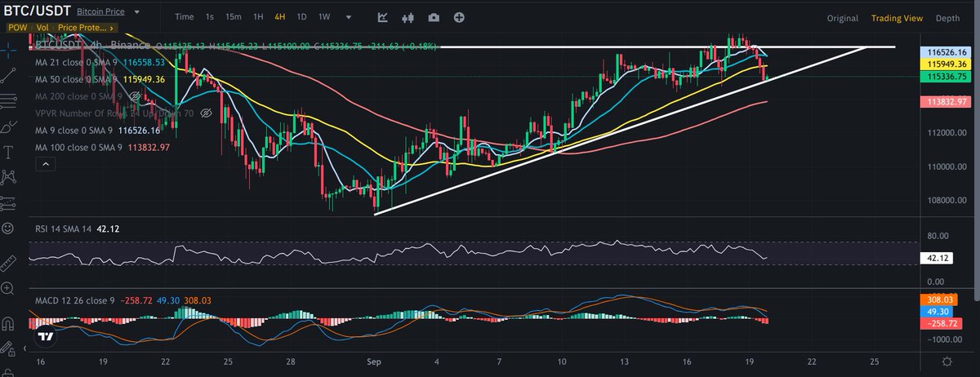Click the POW tag
Screen dimensions: 980x377
(x=19, y=27)
